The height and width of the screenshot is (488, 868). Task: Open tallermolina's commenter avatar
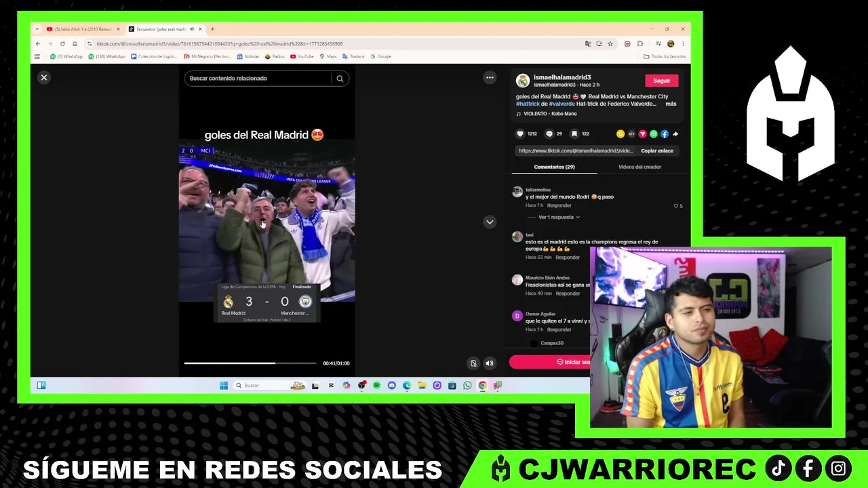point(517,192)
